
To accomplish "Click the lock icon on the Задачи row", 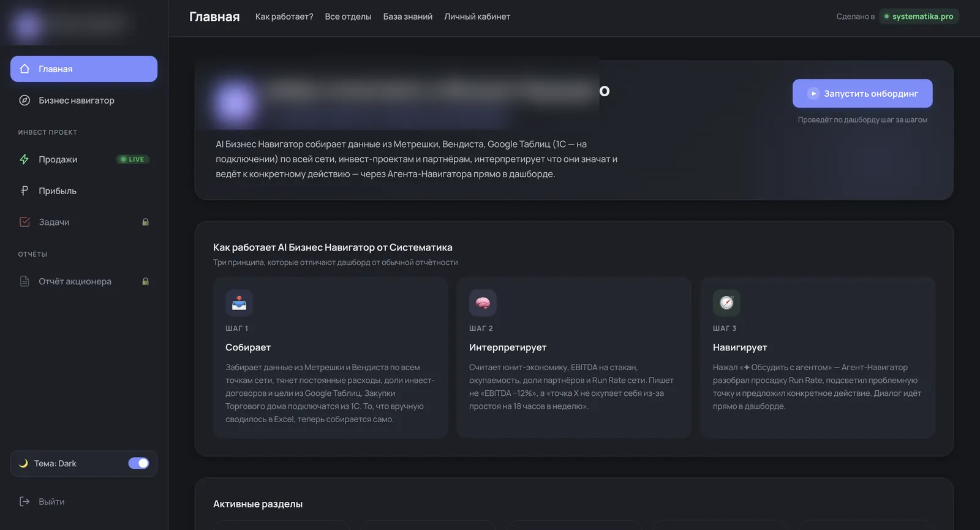I will [x=145, y=222].
